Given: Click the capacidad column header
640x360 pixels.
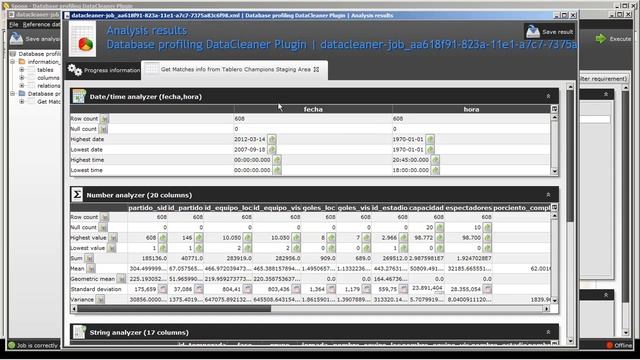Looking at the screenshot, I should [x=426, y=208].
